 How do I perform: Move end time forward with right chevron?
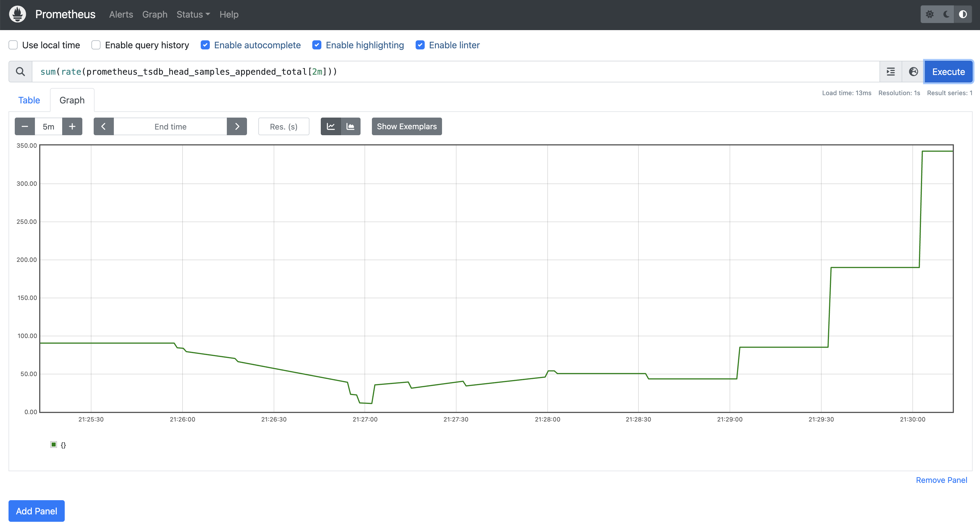click(237, 126)
